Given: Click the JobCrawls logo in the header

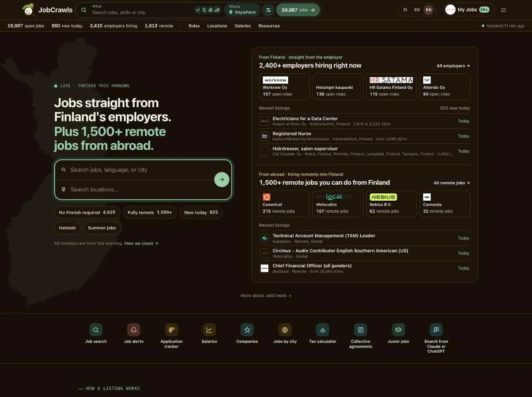Looking at the screenshot, I should pyautogui.click(x=47, y=10).
